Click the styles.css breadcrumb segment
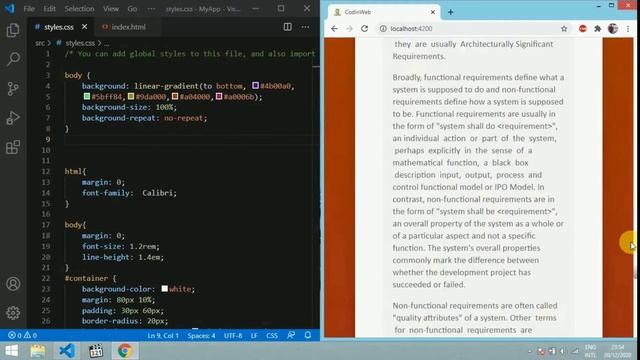 [x=80, y=43]
